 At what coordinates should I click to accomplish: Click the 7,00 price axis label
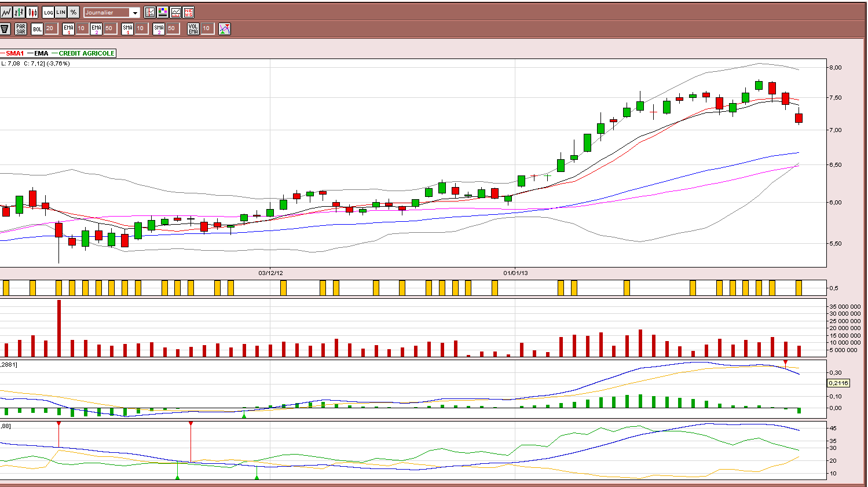pos(835,130)
